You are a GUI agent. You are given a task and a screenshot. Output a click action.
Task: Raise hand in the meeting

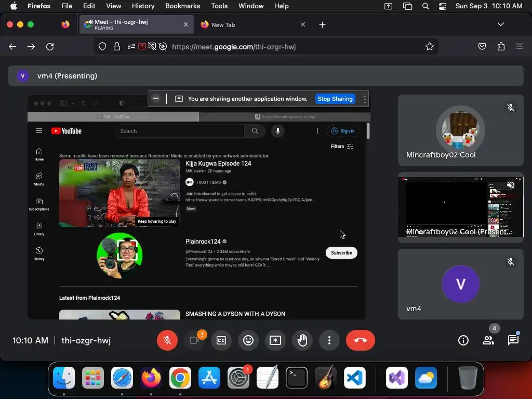tap(302, 340)
